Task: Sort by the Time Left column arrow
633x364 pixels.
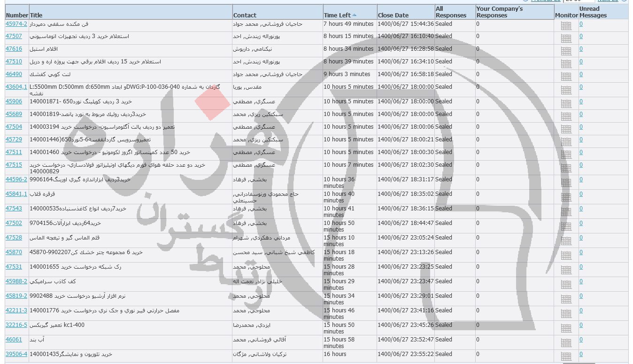Action: (354, 15)
